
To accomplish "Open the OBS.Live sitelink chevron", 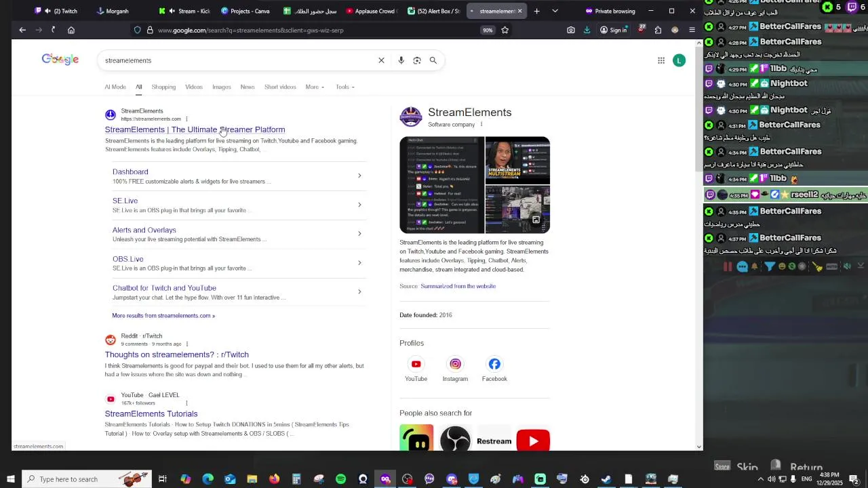I will [x=359, y=263].
